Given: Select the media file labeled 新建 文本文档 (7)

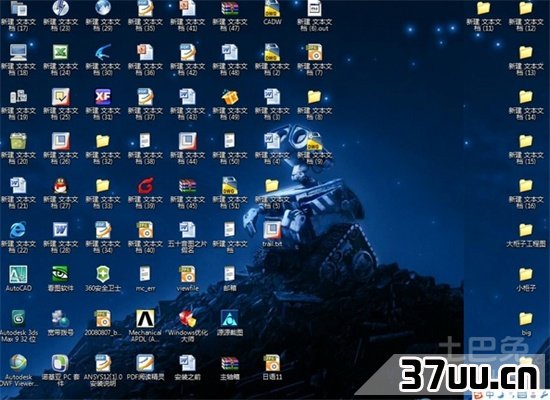Looking at the screenshot, I should [x=315, y=52].
